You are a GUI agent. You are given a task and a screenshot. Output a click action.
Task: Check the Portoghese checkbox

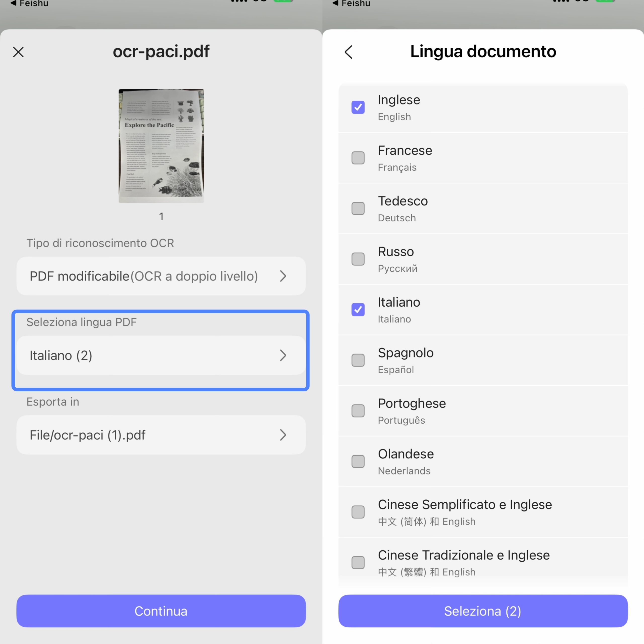[x=358, y=411]
